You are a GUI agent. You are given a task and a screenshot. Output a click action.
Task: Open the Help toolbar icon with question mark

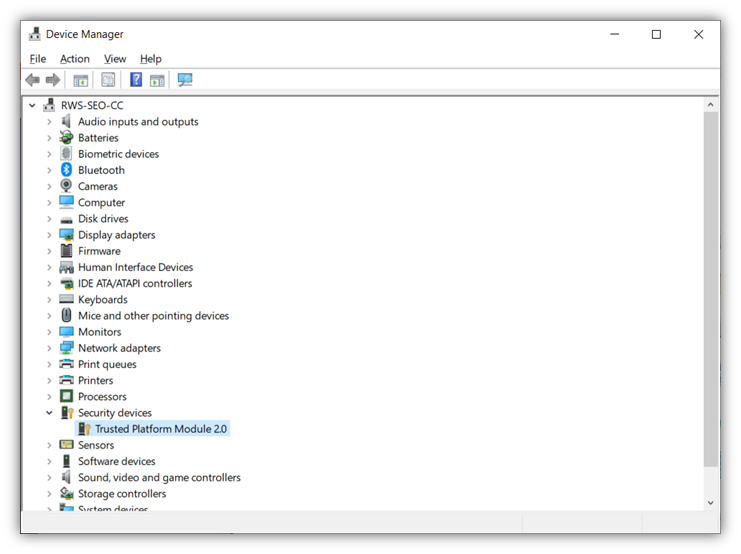tap(136, 79)
